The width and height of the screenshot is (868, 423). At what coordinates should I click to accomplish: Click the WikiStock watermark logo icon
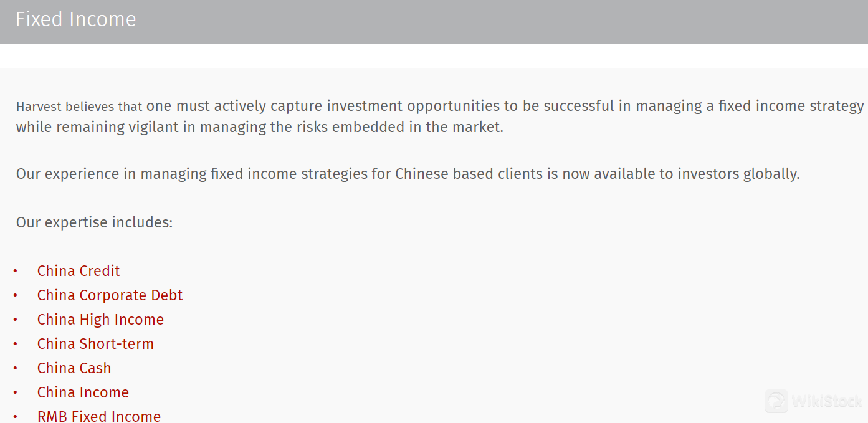pos(776,401)
